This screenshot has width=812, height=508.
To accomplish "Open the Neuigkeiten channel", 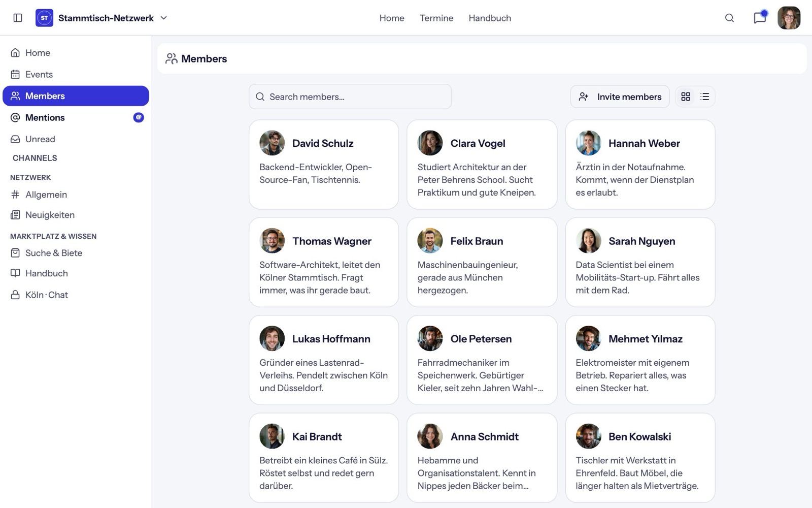I will (x=76, y=215).
